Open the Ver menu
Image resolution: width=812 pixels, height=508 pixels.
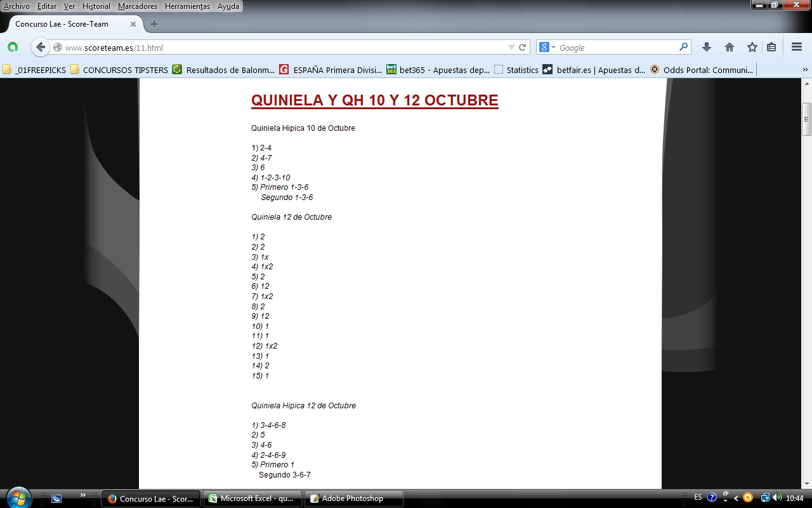(x=69, y=6)
